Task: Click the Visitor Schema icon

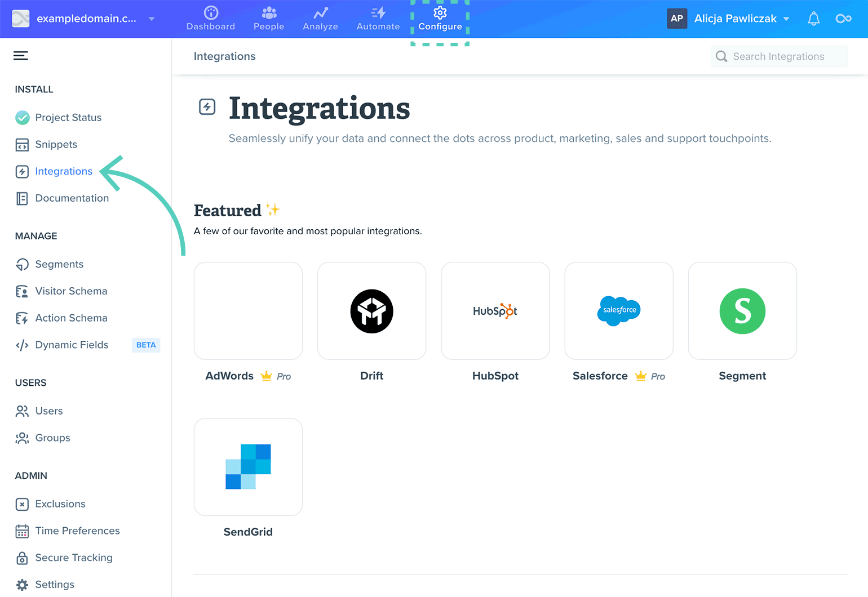Action: (x=22, y=291)
